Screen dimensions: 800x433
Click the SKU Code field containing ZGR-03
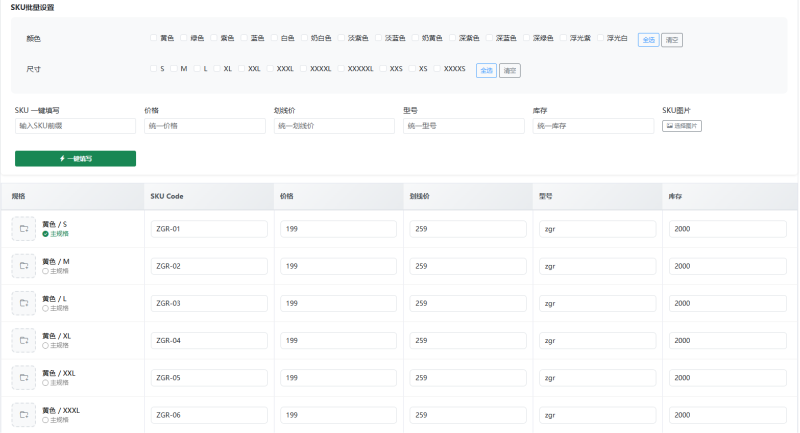pos(209,303)
